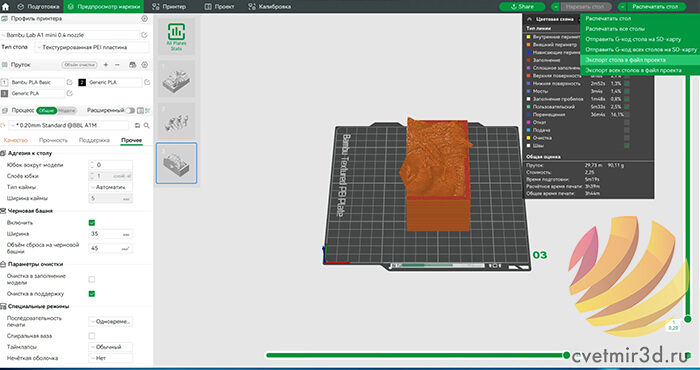Click the AMS sync icon next to filament controls
The image size is (700, 370).
pos(132,65)
